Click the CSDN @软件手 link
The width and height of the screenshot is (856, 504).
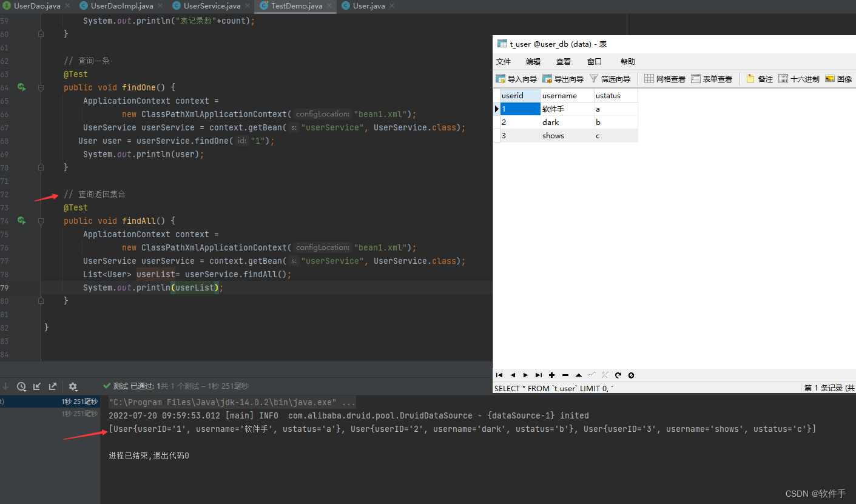tap(817, 493)
